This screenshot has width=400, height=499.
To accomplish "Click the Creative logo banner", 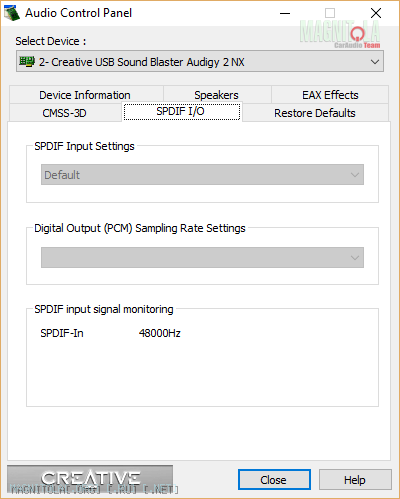I will [x=90, y=479].
